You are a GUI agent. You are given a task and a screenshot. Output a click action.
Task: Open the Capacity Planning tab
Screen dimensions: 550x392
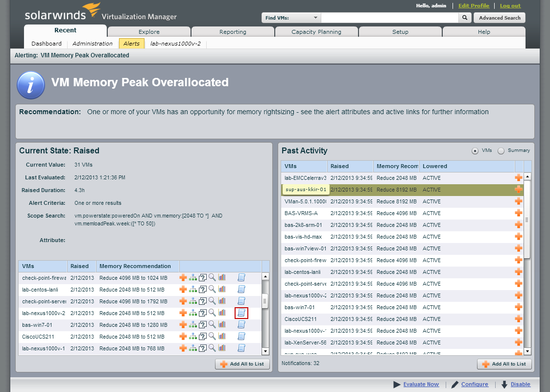click(x=316, y=31)
